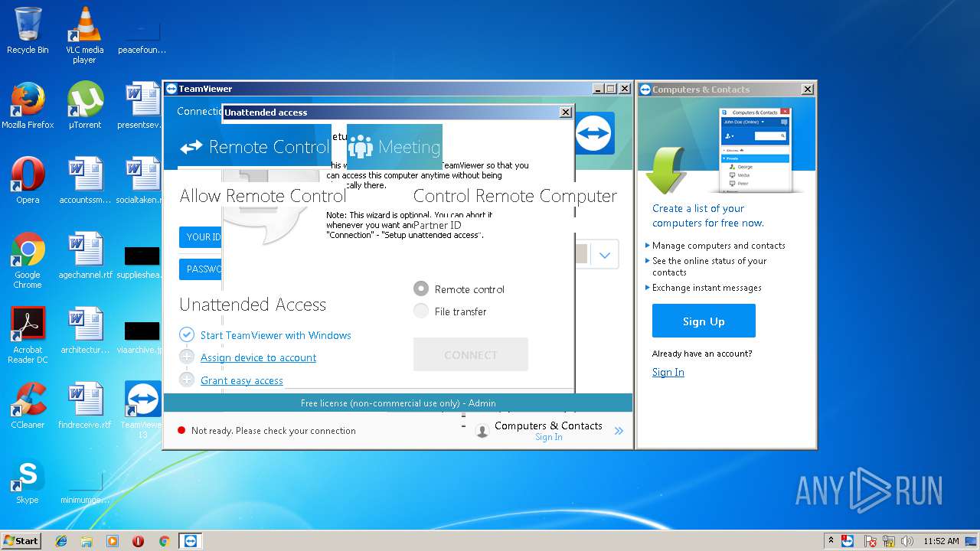Click the Sign Up button
The width and height of the screenshot is (980, 551).
pyautogui.click(x=704, y=321)
